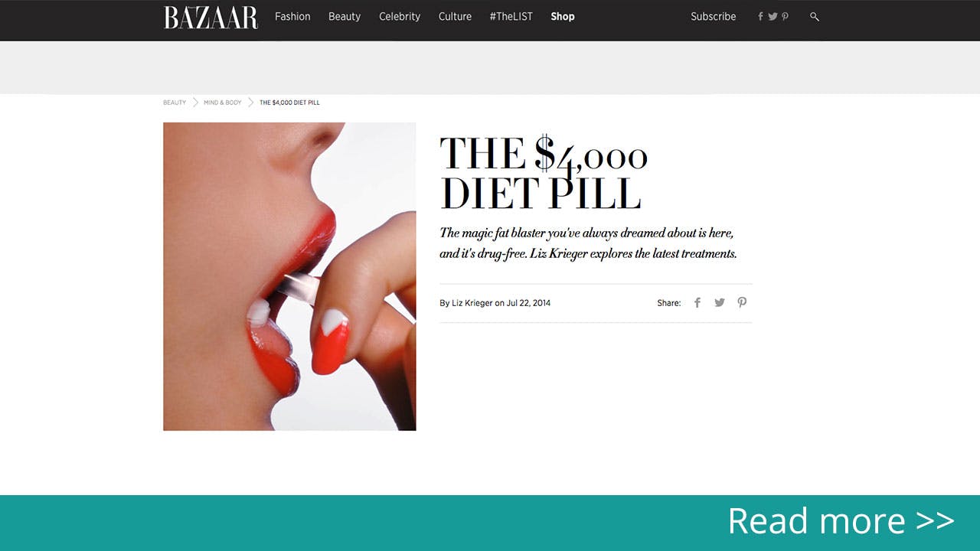Image resolution: width=980 pixels, height=551 pixels.
Task: Share the article on Pinterest
Action: point(742,302)
